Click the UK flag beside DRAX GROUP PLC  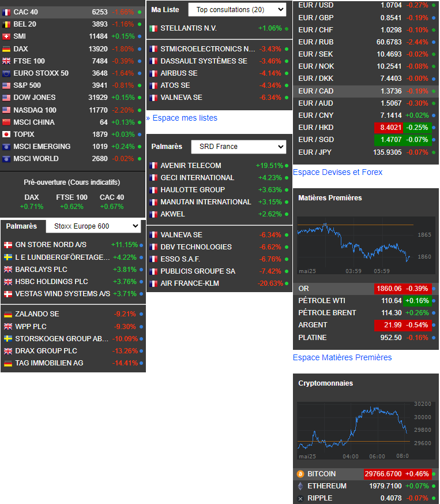pos(8,351)
